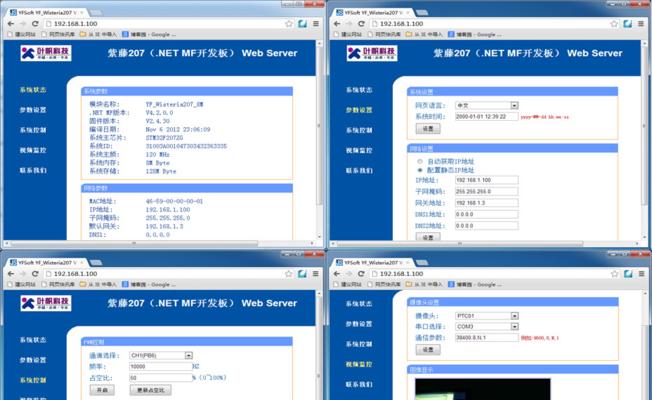The image size is (652, 400).
Task: Open 视频监控 in the video monitoring window sidebar
Action: pos(359,364)
